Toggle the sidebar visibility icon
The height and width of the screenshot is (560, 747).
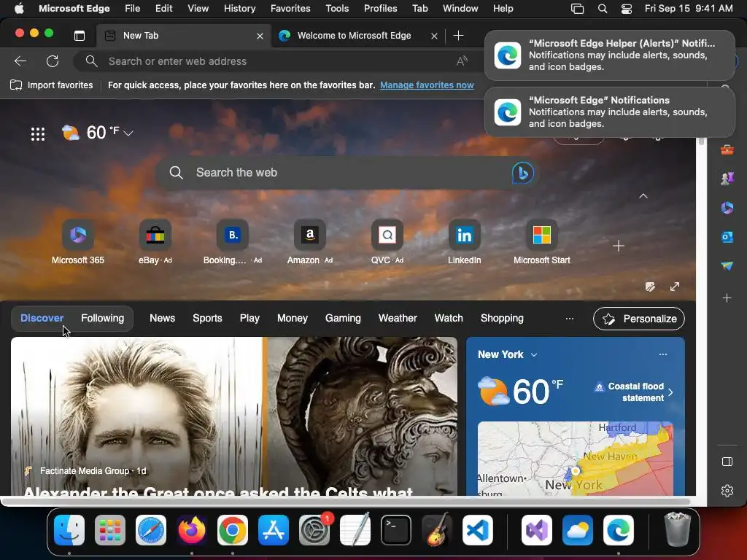point(727,462)
